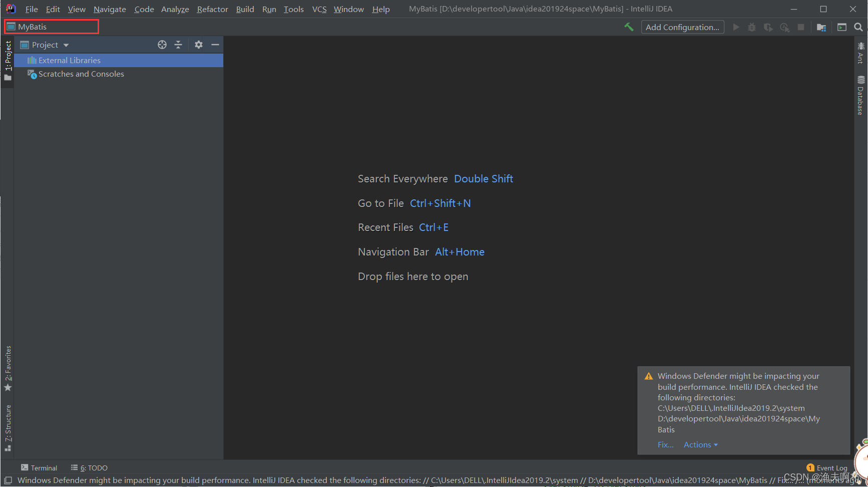Click the Run with Coverage icon

pos(768,27)
